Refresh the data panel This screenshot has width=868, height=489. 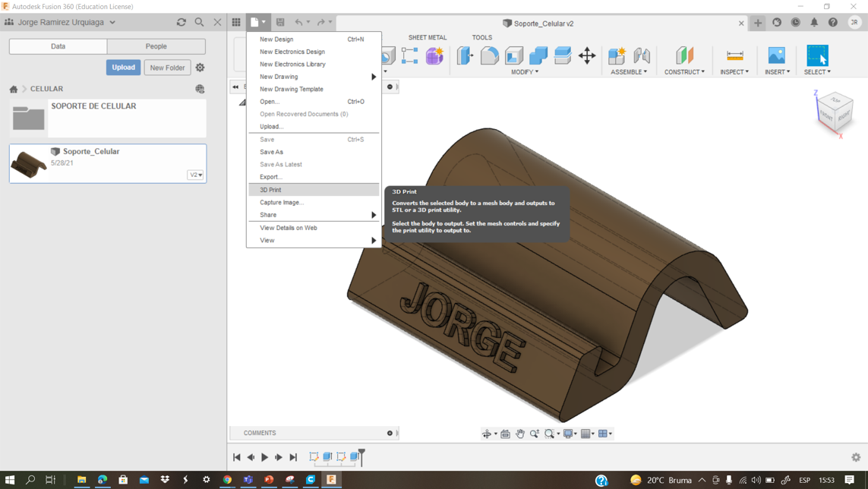pos(181,23)
